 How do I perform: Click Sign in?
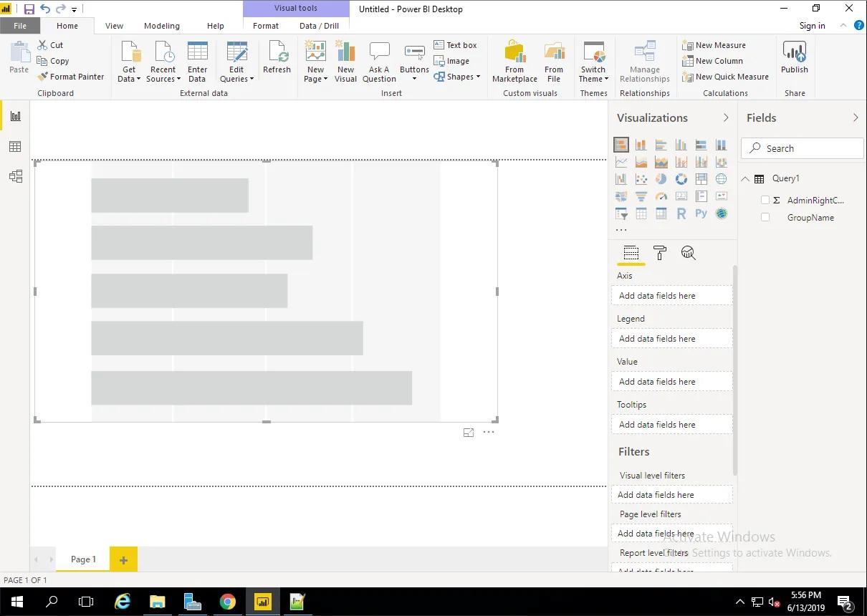[813, 26]
